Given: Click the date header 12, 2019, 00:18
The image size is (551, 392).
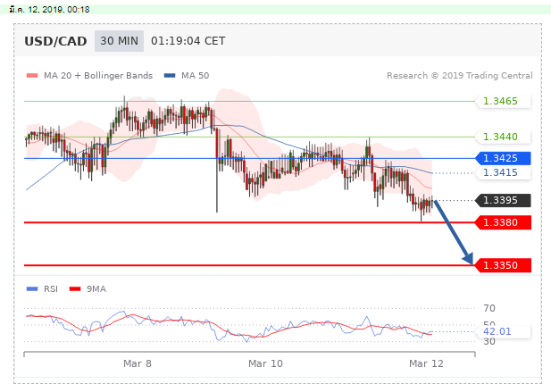Looking at the screenshot, I should coord(49,10).
